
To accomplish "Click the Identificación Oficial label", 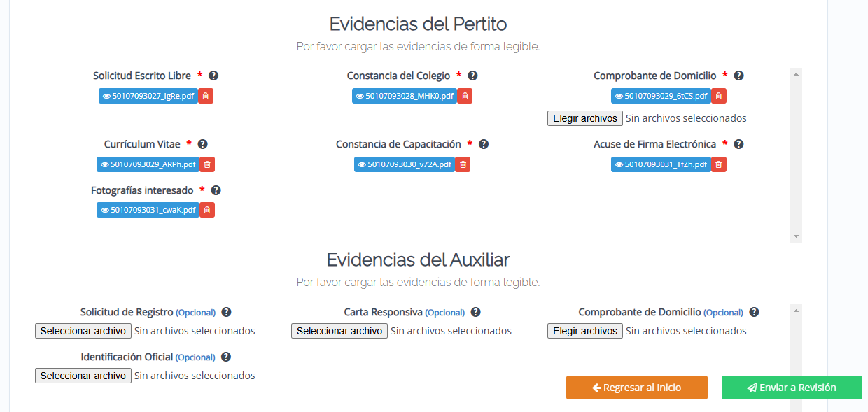I will 127,357.
